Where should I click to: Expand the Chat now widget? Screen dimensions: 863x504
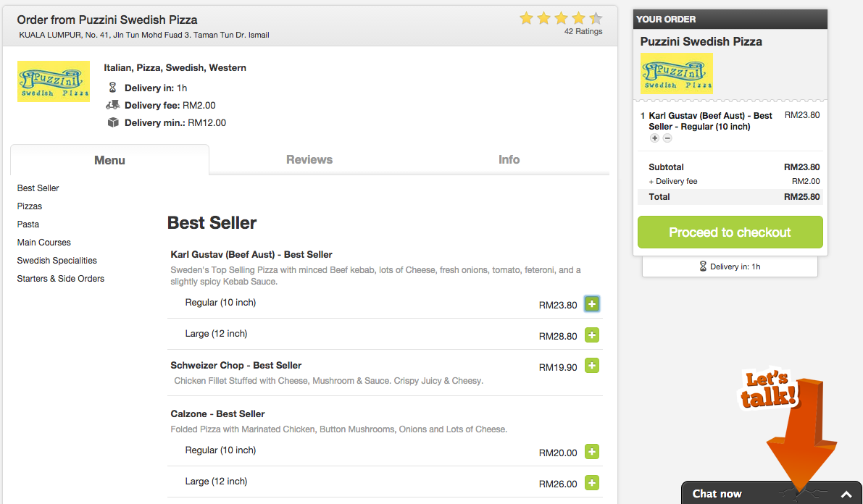(846, 494)
